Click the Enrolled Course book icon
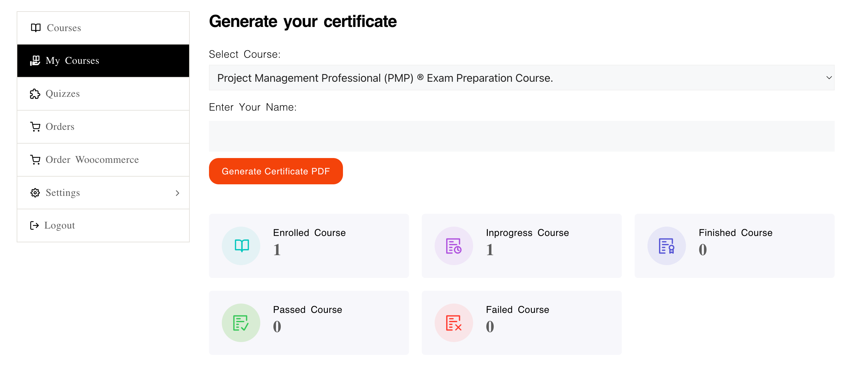Screen dimensions: 868x368 pyautogui.click(x=241, y=246)
